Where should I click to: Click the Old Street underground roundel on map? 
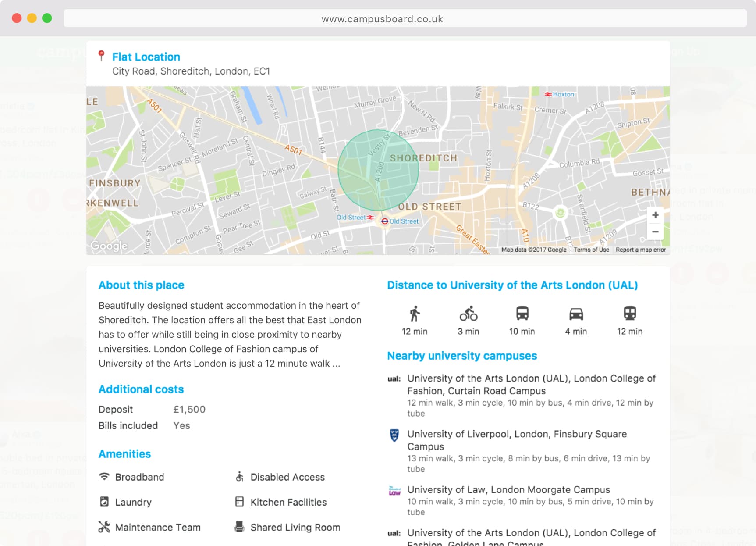(x=385, y=221)
